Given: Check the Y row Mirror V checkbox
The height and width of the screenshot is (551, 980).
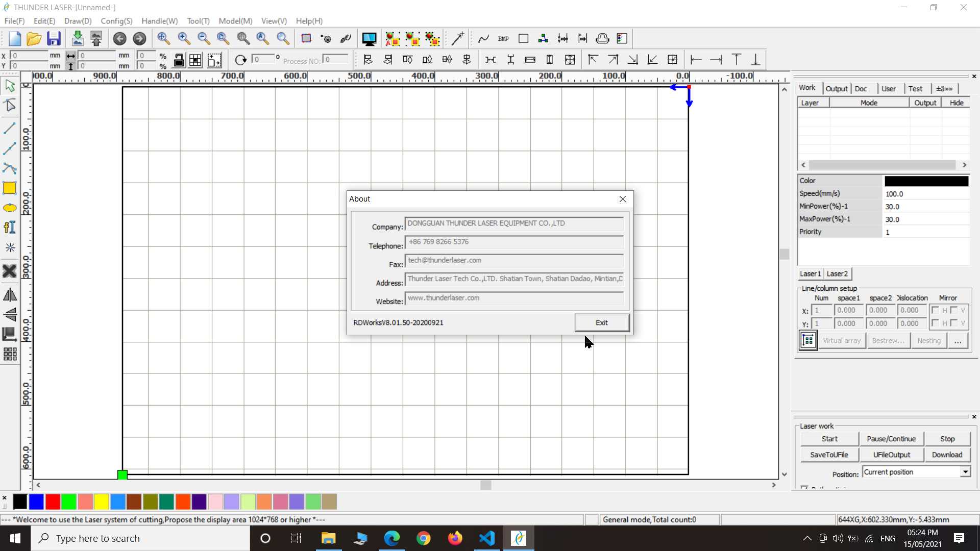Looking at the screenshot, I should click(x=953, y=323).
